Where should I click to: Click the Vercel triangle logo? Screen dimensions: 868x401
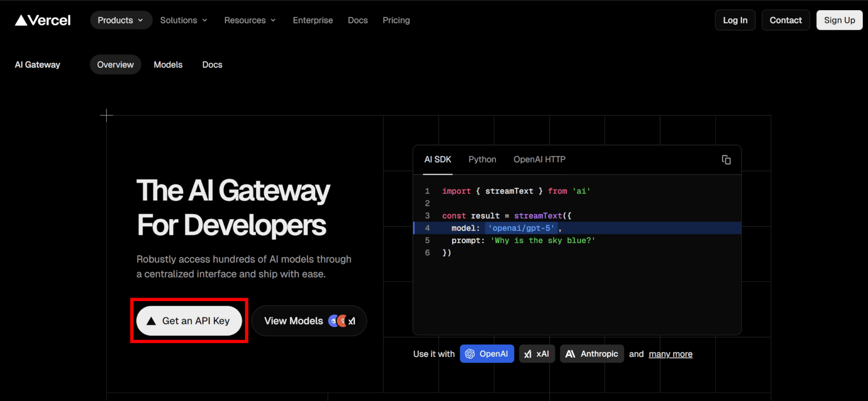[21, 20]
